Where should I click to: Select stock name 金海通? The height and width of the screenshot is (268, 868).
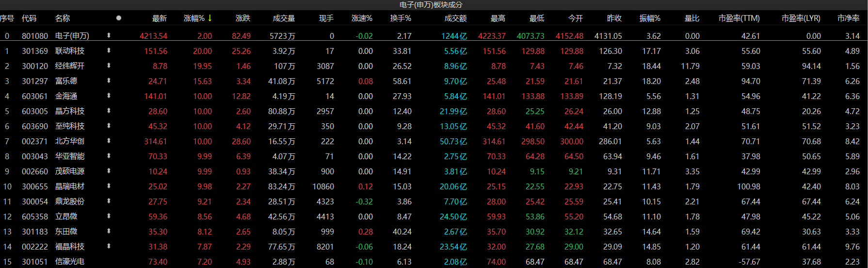66,96
